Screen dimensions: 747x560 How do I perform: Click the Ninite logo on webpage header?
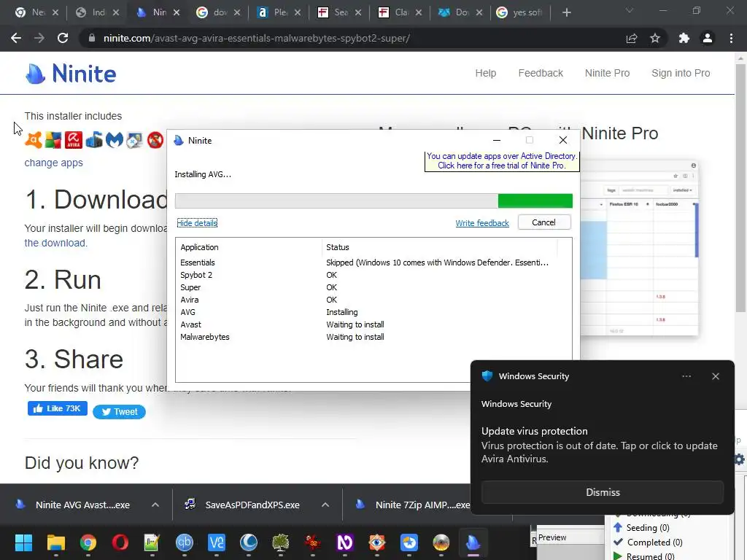(71, 74)
